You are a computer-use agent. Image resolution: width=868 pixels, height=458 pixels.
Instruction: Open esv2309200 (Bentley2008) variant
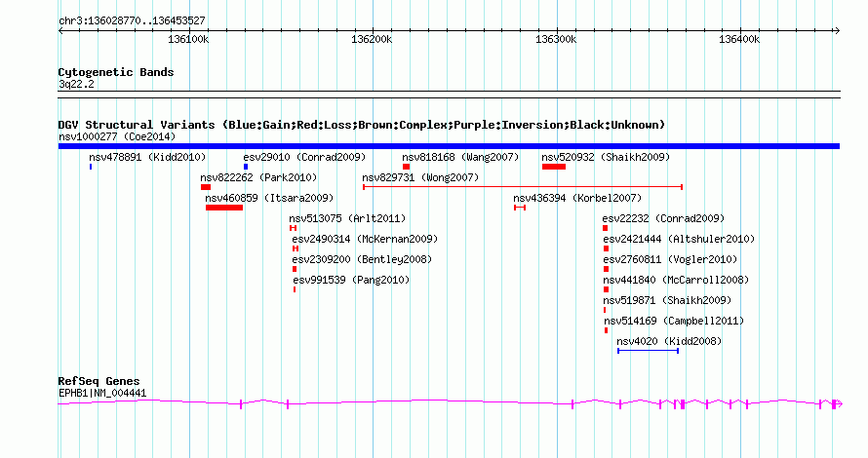pos(362,259)
